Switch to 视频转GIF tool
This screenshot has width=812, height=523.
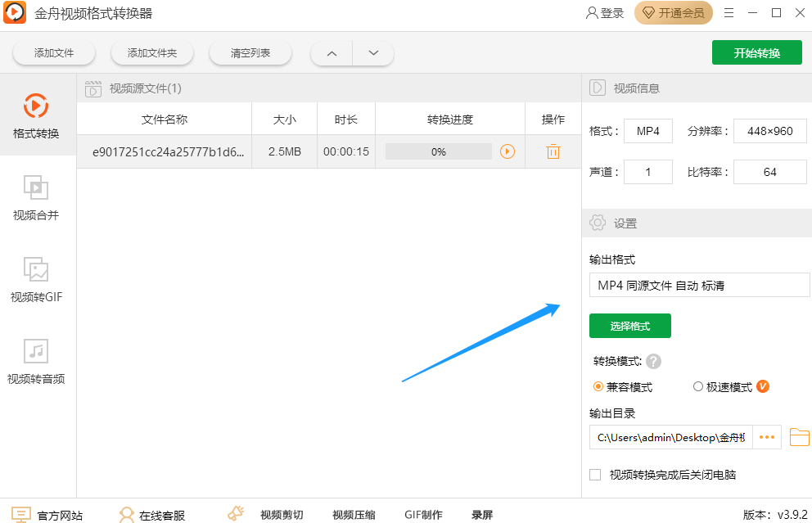(x=35, y=278)
